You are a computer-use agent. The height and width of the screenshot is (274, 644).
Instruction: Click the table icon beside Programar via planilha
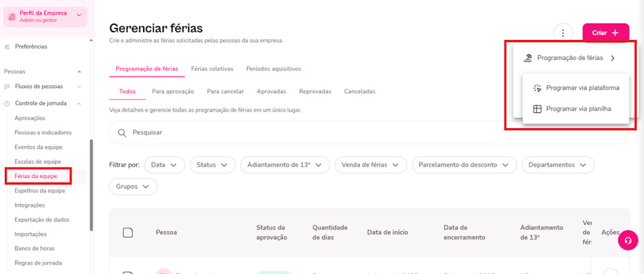537,109
